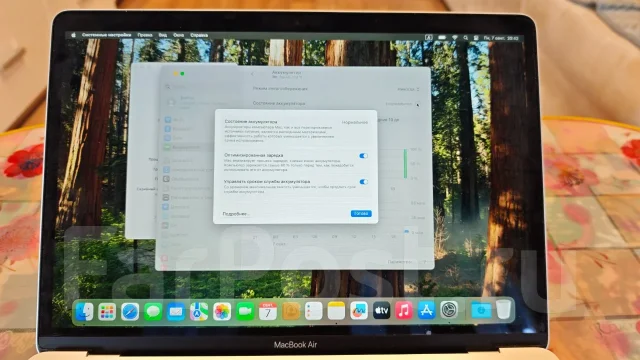Open Photos from the Dock
The width and height of the screenshot is (640, 360).
click(222, 312)
